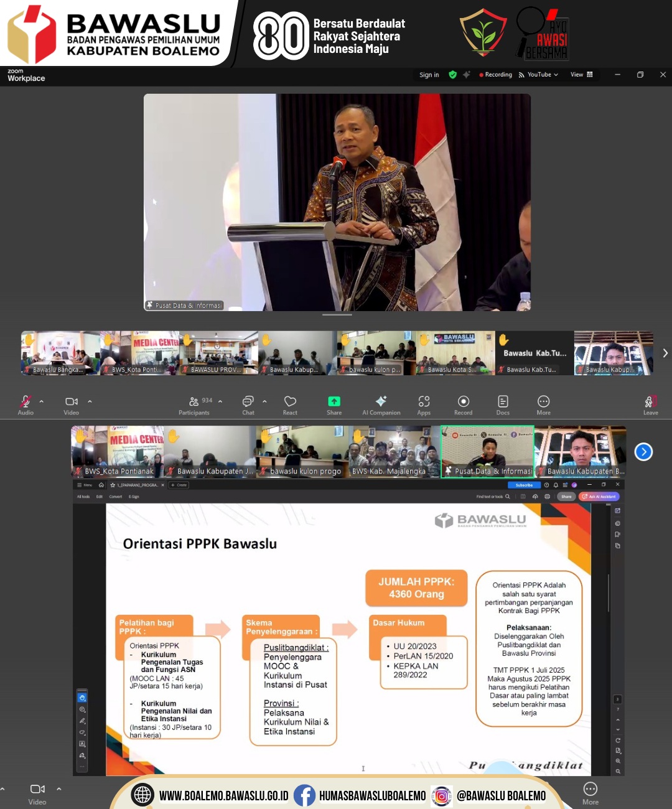Expand video arrow in lower Zoom toolbar
The height and width of the screenshot is (809, 672).
click(x=59, y=789)
